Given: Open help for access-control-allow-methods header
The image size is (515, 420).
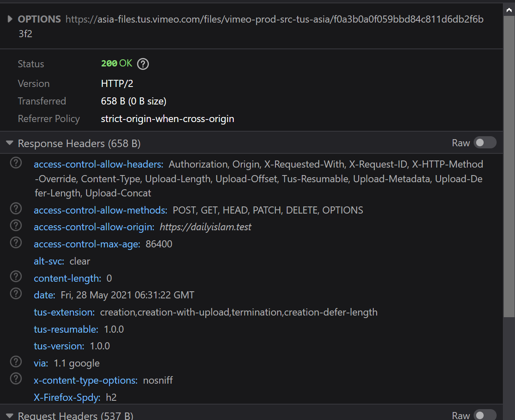Looking at the screenshot, I should [x=15, y=208].
